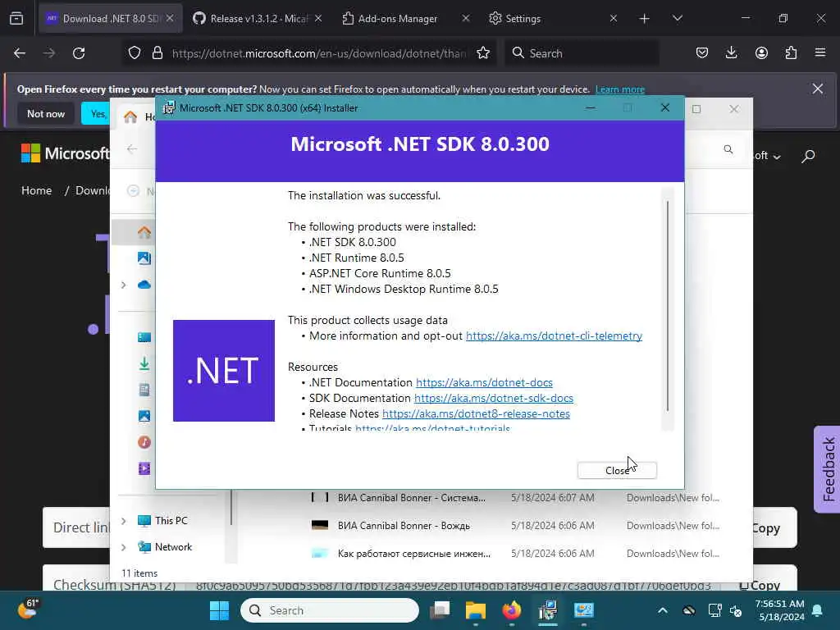Open Downloads icon in Explorer sidebar
This screenshot has height=630, width=840.
(144, 363)
